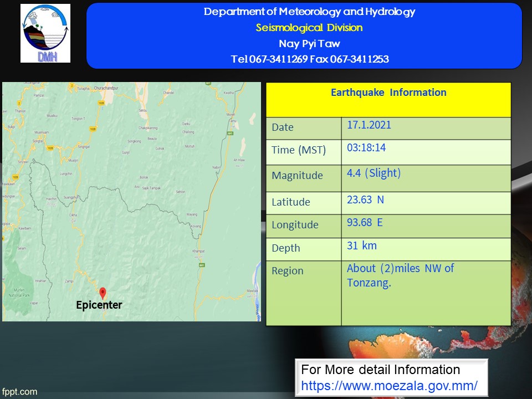Screen dimensions: 532x399
Task: Click the "Time (MST)" label cell
Action: [304, 152]
